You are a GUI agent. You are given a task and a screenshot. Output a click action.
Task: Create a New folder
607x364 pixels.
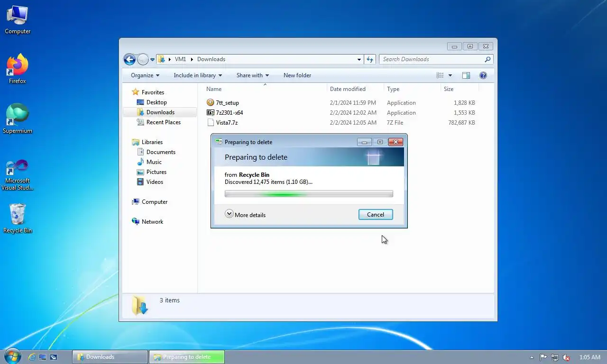297,75
